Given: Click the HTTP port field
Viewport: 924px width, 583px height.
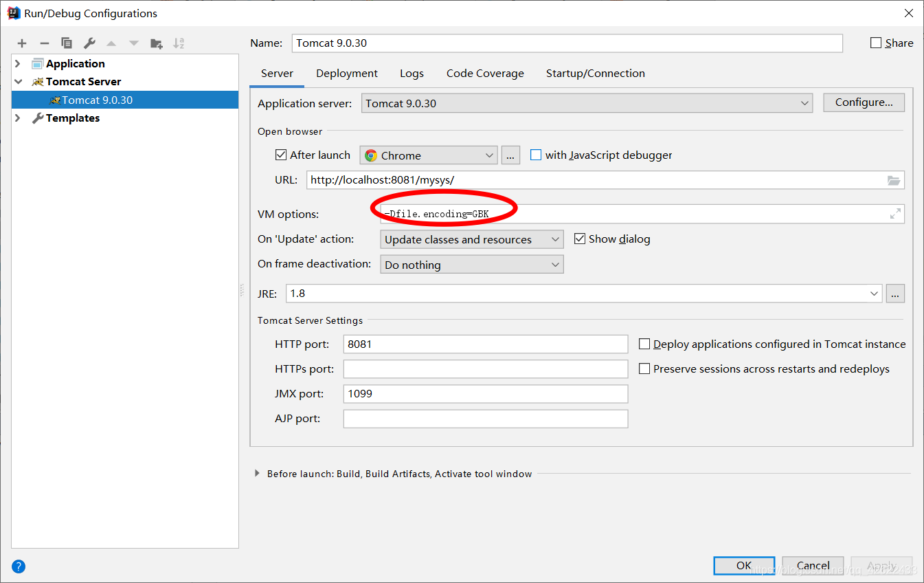Looking at the screenshot, I should pos(486,344).
